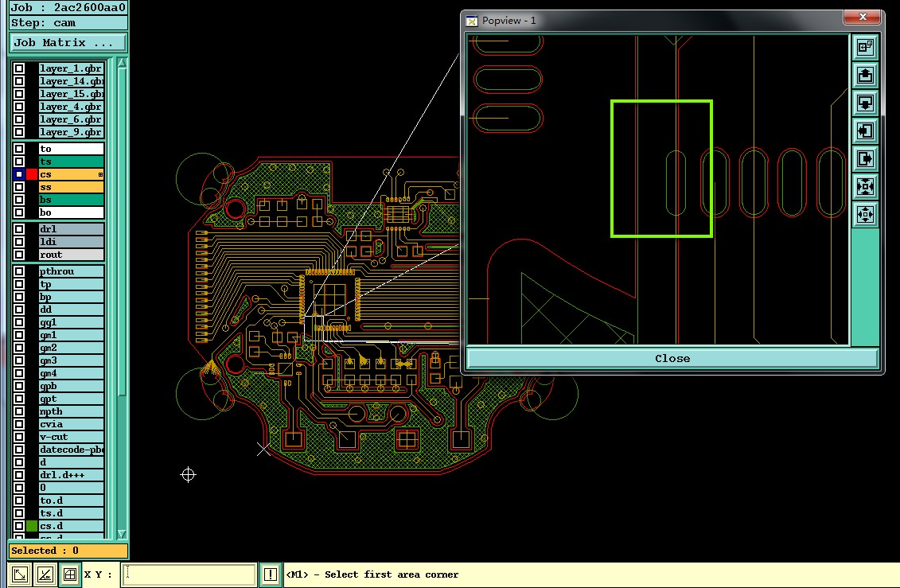Screen dimensions: 900x588
Task: Select the 'drl.d+++' layer row
Action: 71,475
